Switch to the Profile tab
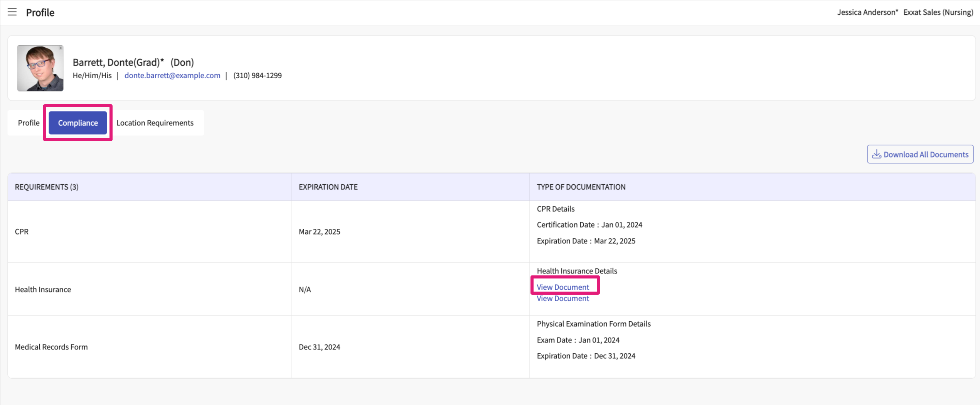This screenshot has height=405, width=980. 29,123
